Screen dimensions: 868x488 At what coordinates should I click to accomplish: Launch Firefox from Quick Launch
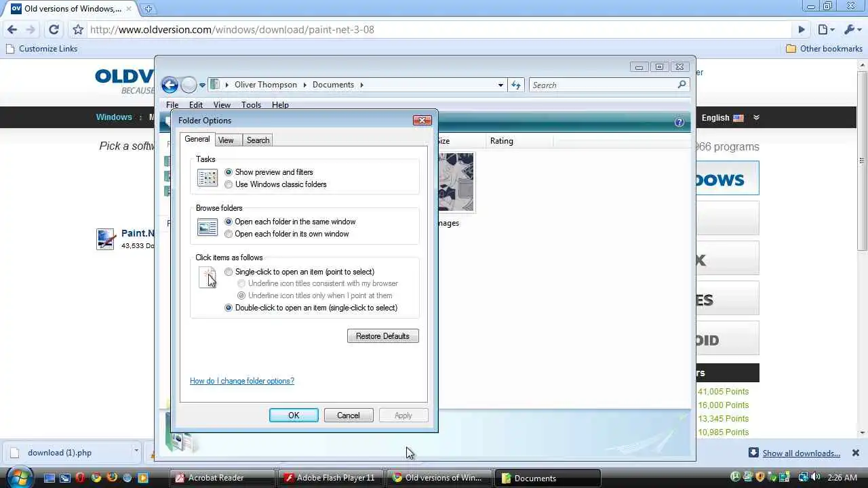(x=112, y=478)
